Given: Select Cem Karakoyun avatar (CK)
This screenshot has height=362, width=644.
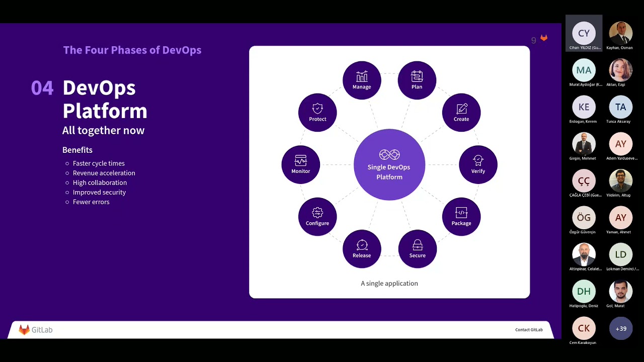Looking at the screenshot, I should (x=584, y=328).
